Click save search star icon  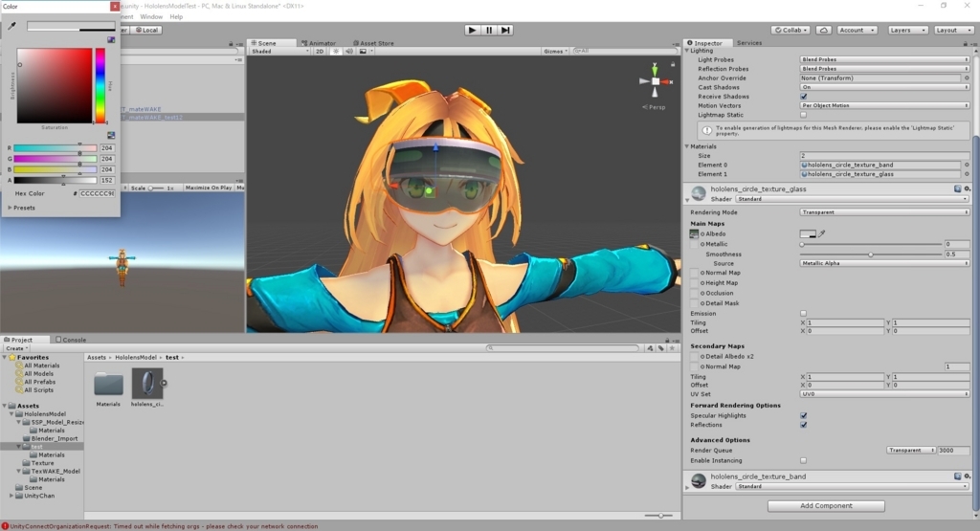click(672, 348)
